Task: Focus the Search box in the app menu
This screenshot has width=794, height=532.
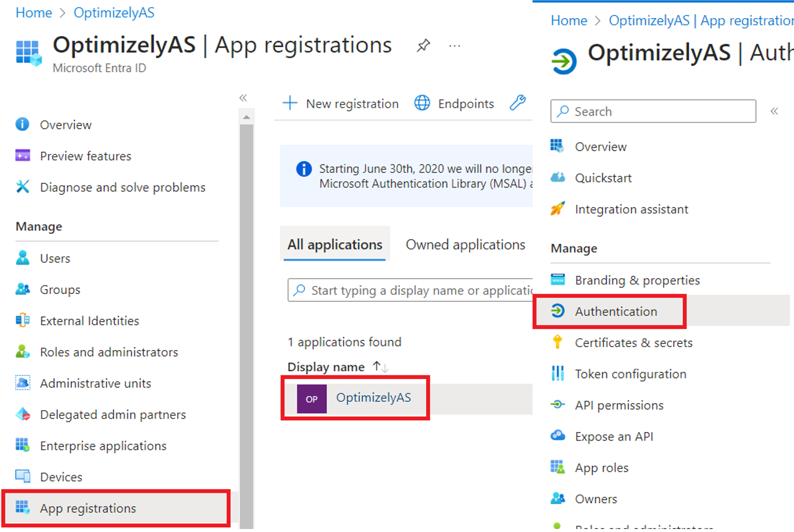Action: click(653, 111)
